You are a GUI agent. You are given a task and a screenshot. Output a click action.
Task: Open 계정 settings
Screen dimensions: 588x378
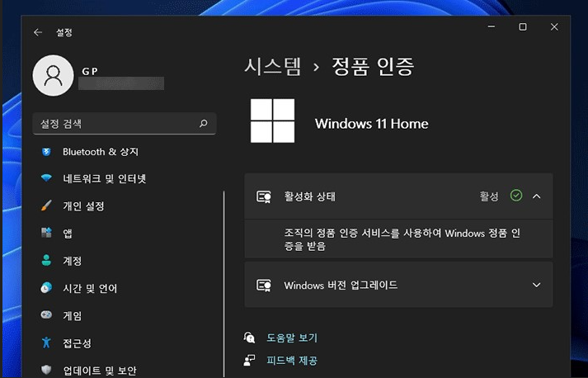[x=72, y=261]
